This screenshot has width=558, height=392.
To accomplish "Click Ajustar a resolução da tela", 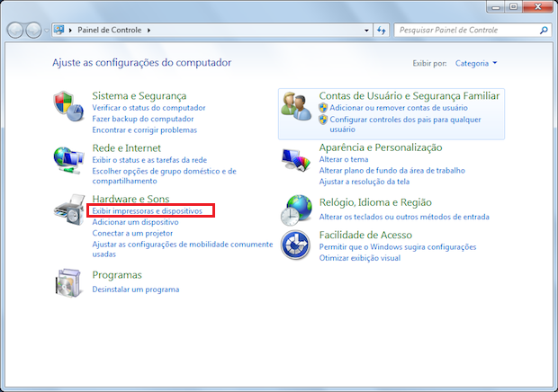I will tap(364, 182).
